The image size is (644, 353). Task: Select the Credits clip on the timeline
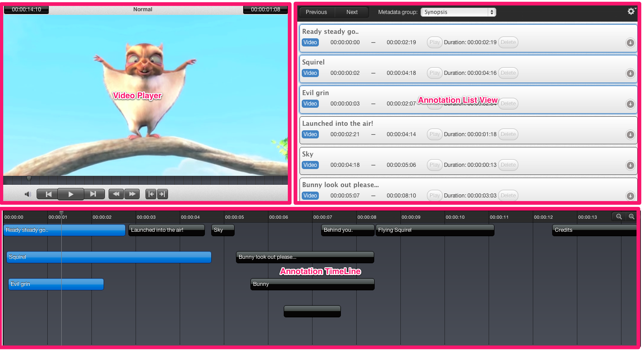(594, 230)
